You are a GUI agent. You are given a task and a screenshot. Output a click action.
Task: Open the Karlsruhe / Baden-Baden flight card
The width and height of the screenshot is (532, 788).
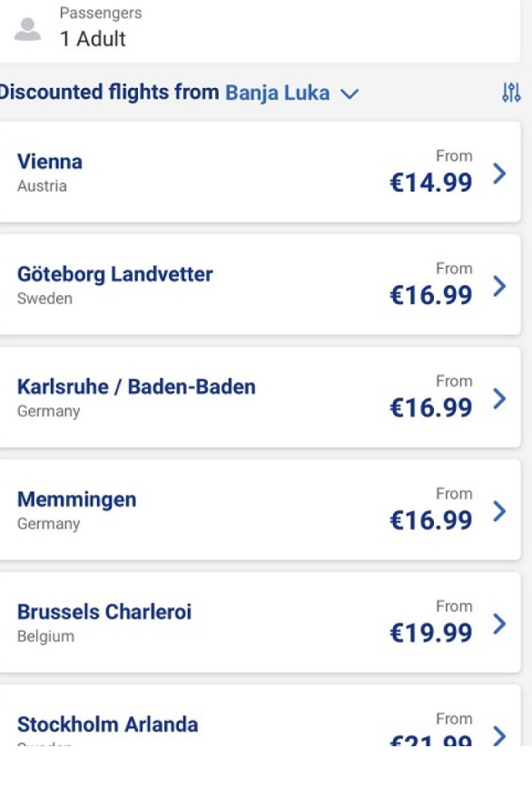(x=260, y=397)
